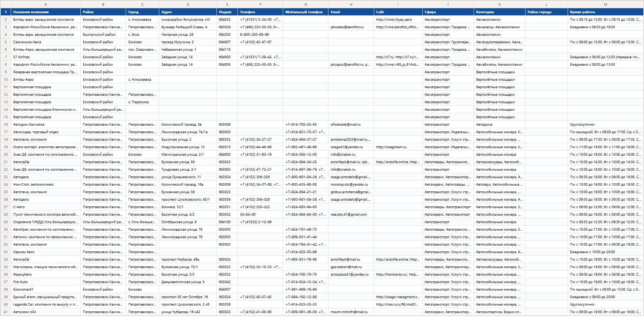This screenshot has width=644, height=322.
Task: Click the 'Название компании' header cell
Action: coord(46,12)
